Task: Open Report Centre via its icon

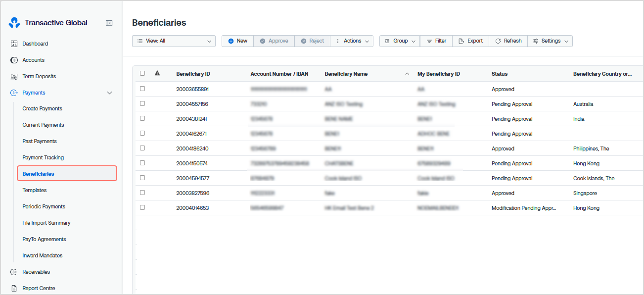Action: point(14,288)
